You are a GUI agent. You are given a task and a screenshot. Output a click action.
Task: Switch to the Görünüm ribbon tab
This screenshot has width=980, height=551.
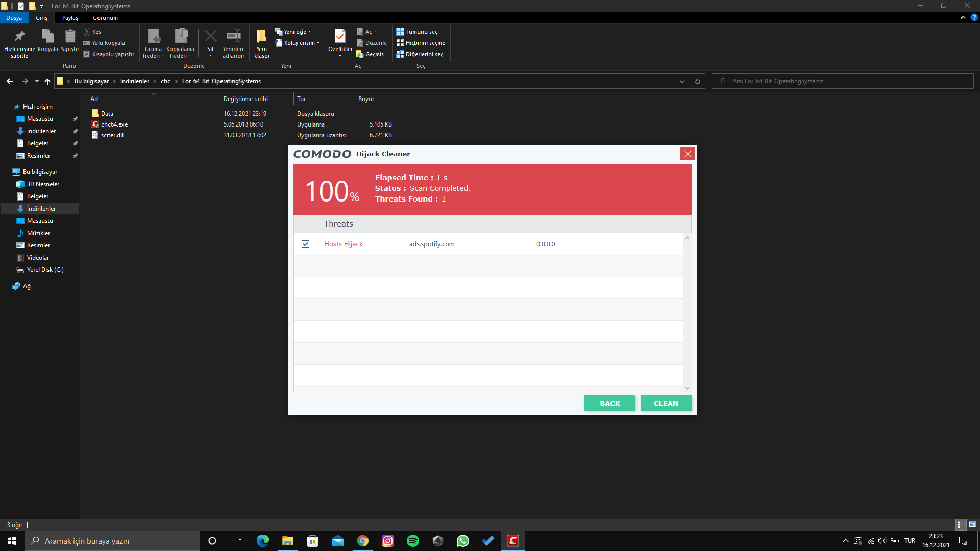click(105, 18)
